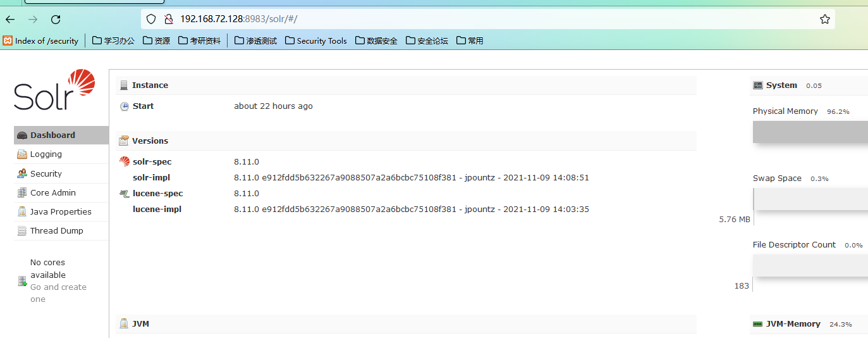Open the Logging page
868x338 pixels.
61,154
